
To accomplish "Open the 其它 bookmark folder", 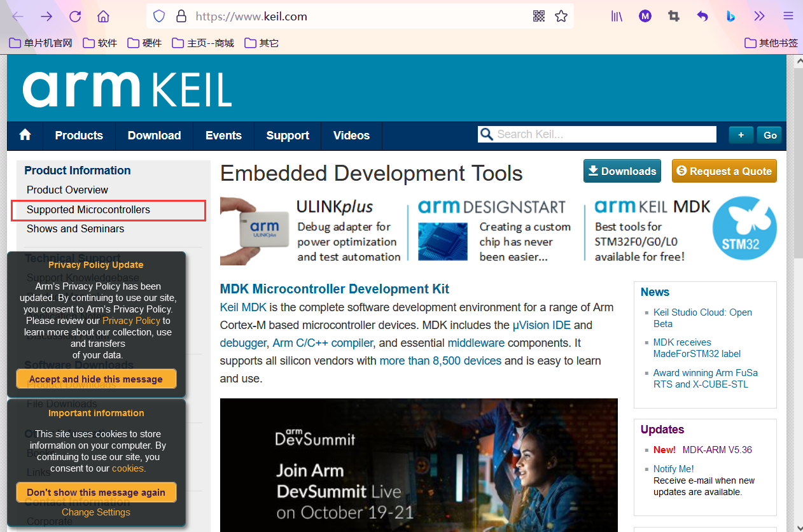I will click(x=262, y=43).
